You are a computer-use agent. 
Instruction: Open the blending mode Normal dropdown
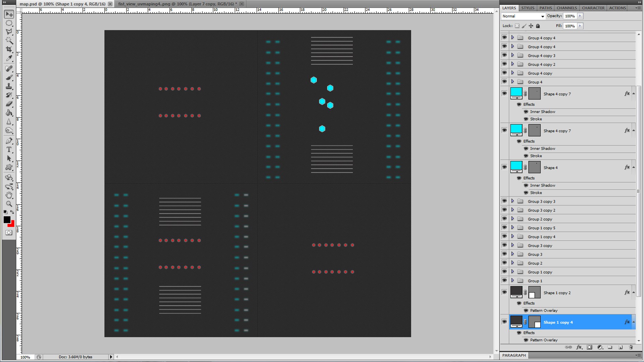click(523, 16)
